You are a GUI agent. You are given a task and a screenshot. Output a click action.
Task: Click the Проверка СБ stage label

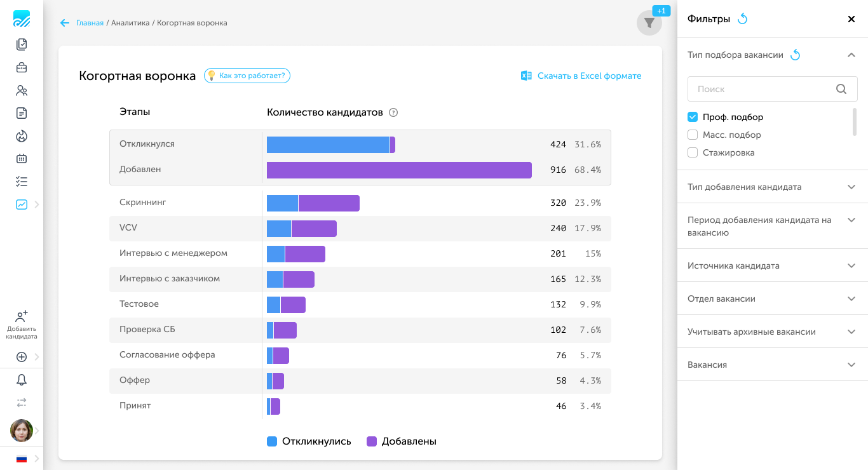click(x=147, y=329)
